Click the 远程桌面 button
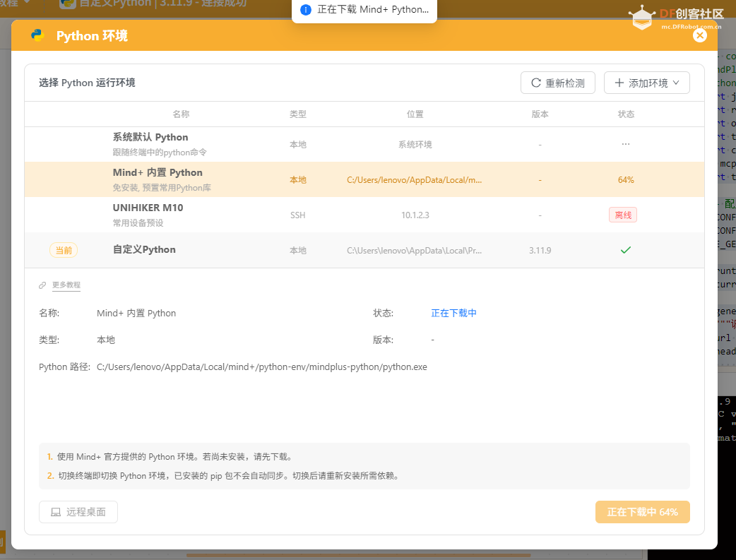The height and width of the screenshot is (560, 736). point(78,512)
